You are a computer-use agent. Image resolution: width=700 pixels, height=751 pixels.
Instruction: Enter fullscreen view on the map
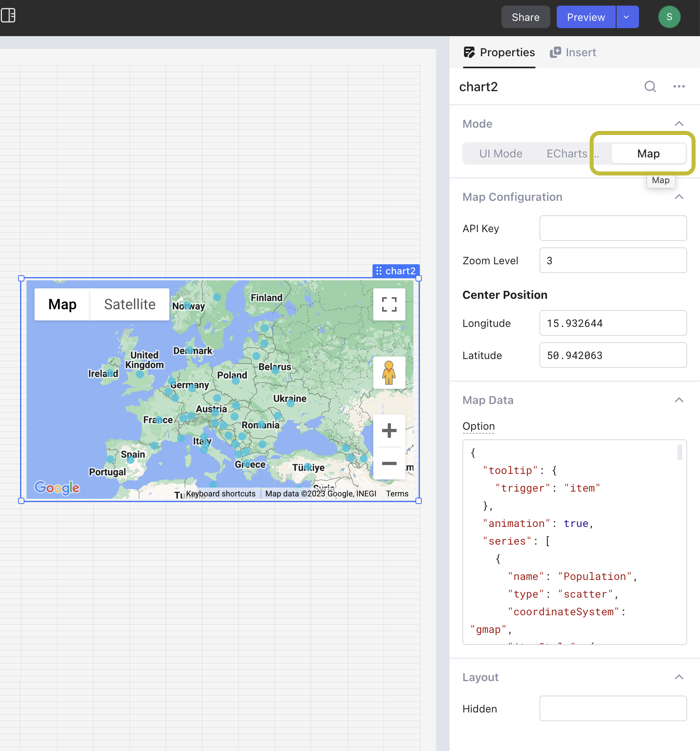389,304
